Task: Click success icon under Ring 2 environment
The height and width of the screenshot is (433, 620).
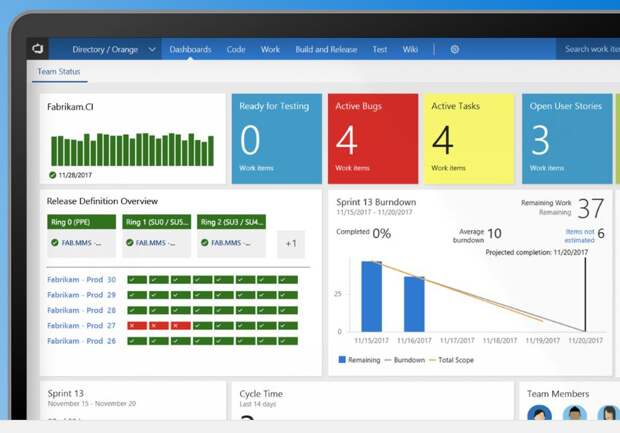Action: 204,242
